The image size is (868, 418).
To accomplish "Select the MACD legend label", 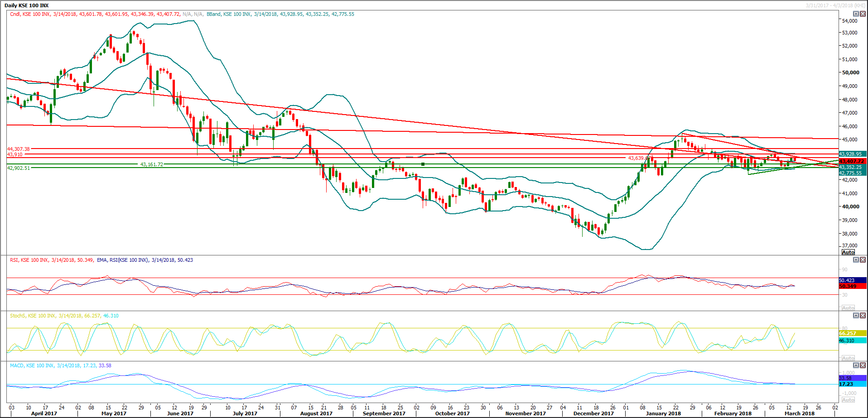I will (x=17, y=366).
